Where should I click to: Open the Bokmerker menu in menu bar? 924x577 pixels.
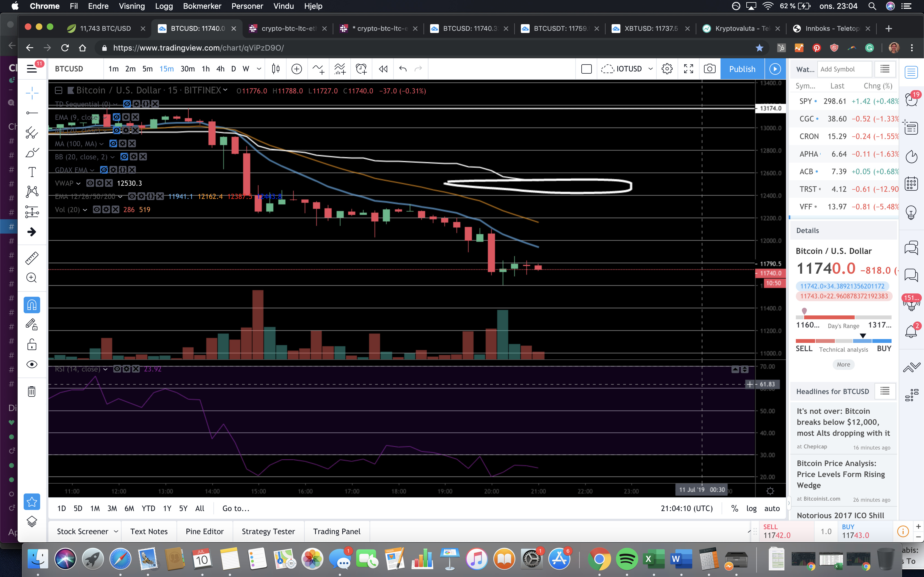tap(202, 6)
